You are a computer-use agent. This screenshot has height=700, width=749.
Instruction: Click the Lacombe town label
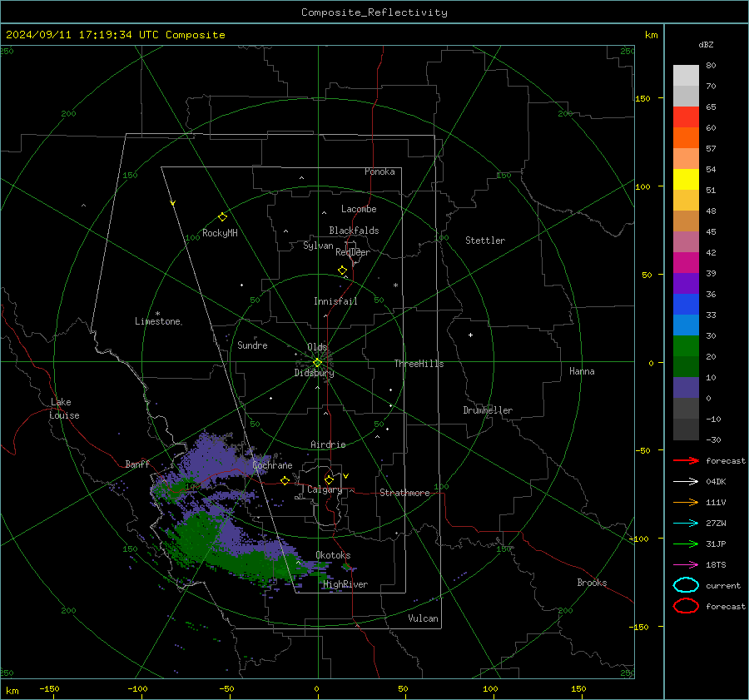359,209
